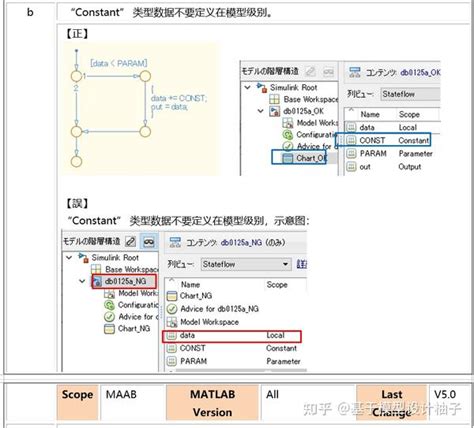Viewport: 474px width, 428px height.
Task: Toggle the highlighted link icon in db0125a_NG hierarchy header
Action: (149, 241)
